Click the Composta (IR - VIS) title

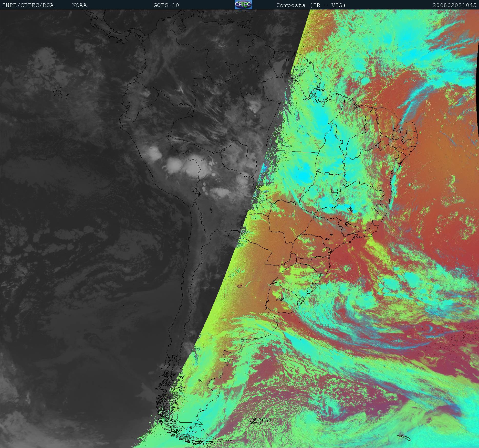coord(311,5)
